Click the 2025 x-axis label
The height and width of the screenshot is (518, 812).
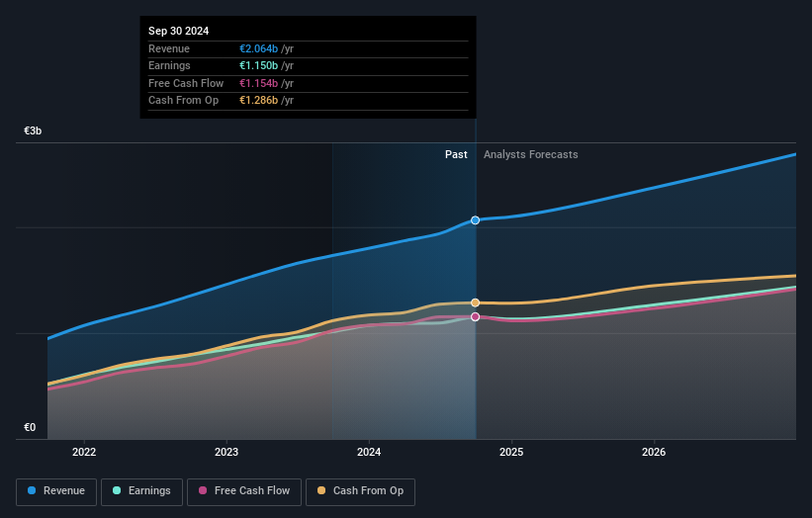tap(511, 452)
